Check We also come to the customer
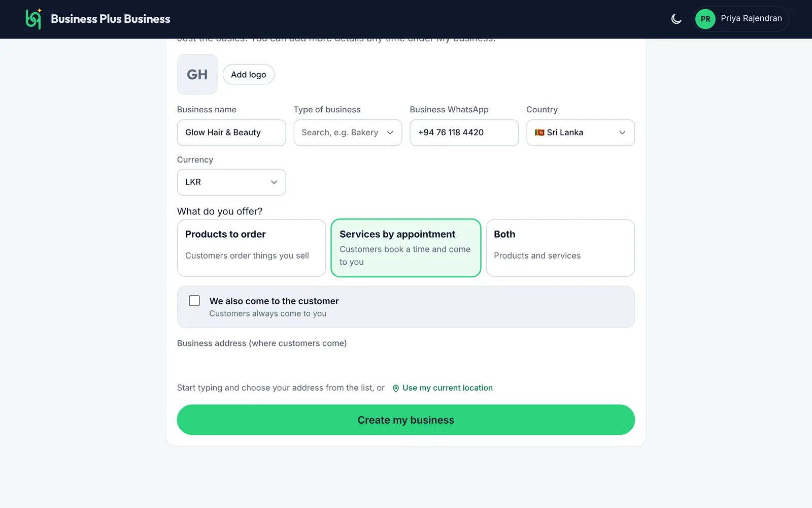The width and height of the screenshot is (812, 508). (194, 301)
